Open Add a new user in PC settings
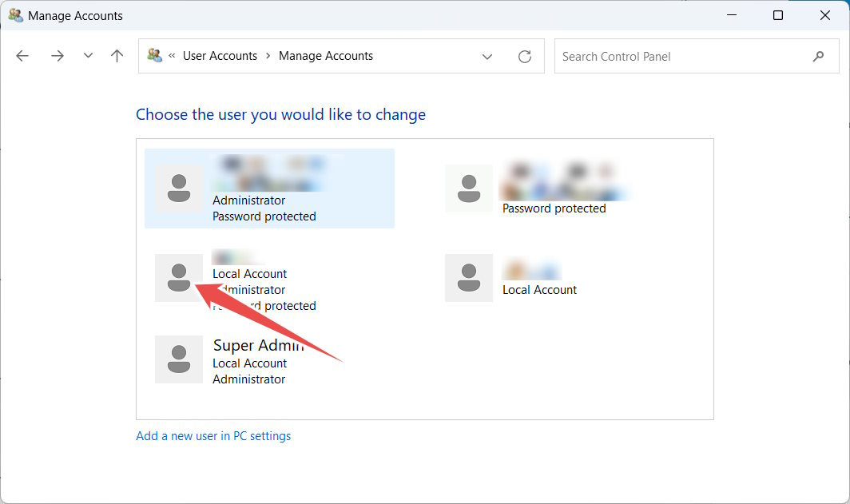850x504 pixels. tap(213, 435)
